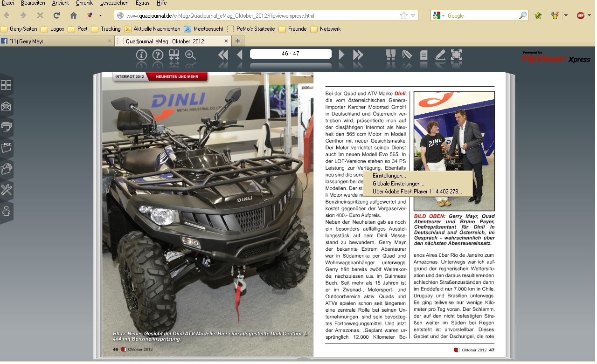The width and height of the screenshot is (597, 364).
Task: Open the PDF folder icon
Action: point(6,148)
